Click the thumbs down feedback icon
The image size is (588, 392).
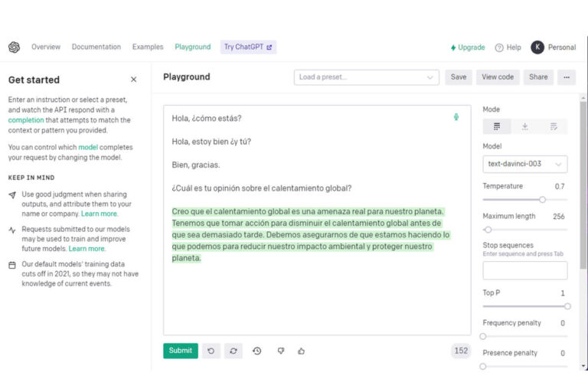[x=281, y=351]
